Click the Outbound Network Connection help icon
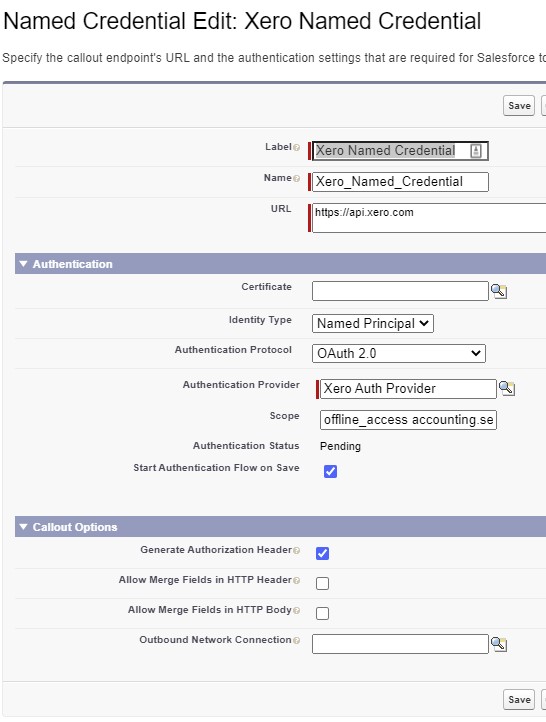The height and width of the screenshot is (722, 546). pyautogui.click(x=296, y=640)
